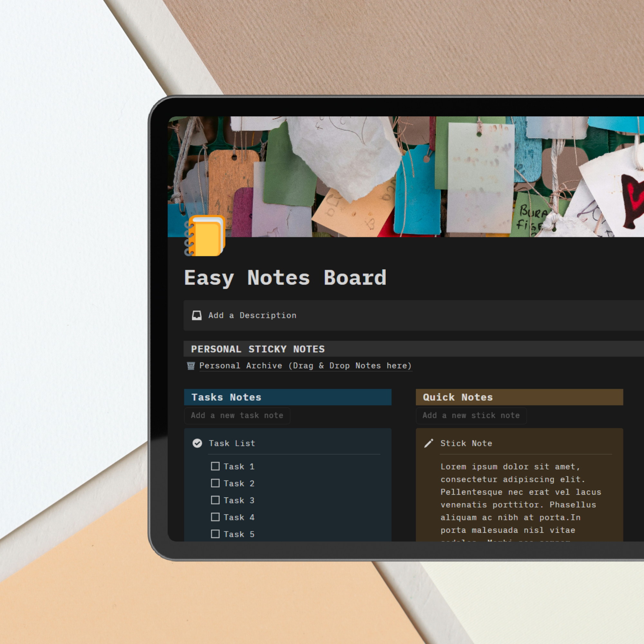The width and height of the screenshot is (644, 644).
Task: Click the Lorem ipsum paragraph in Stick Note
Action: point(521,502)
